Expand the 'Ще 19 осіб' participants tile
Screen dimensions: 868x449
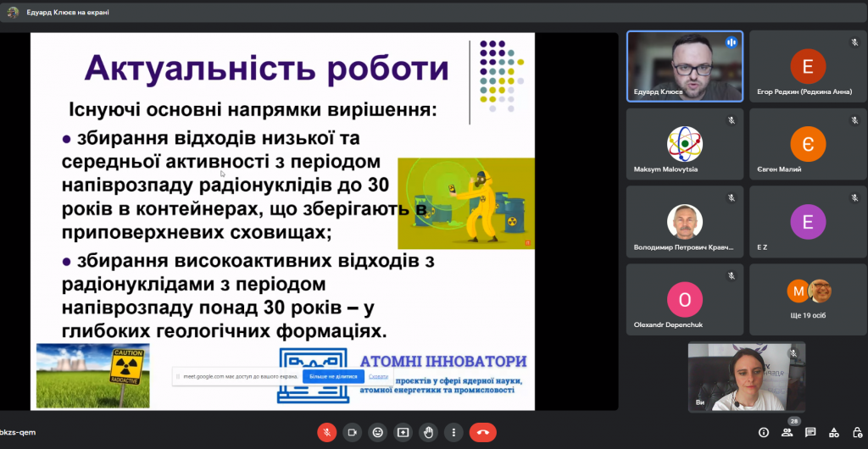tap(807, 298)
